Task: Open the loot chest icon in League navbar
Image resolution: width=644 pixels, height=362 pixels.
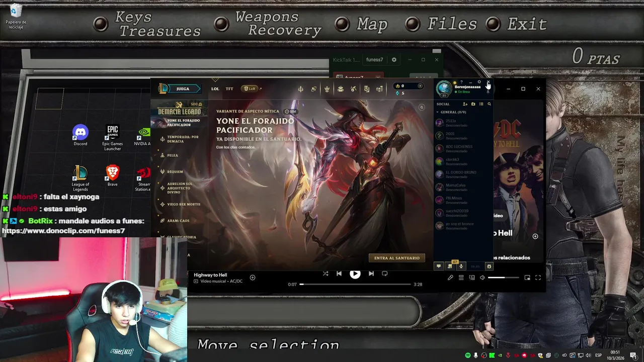Action: (340, 89)
